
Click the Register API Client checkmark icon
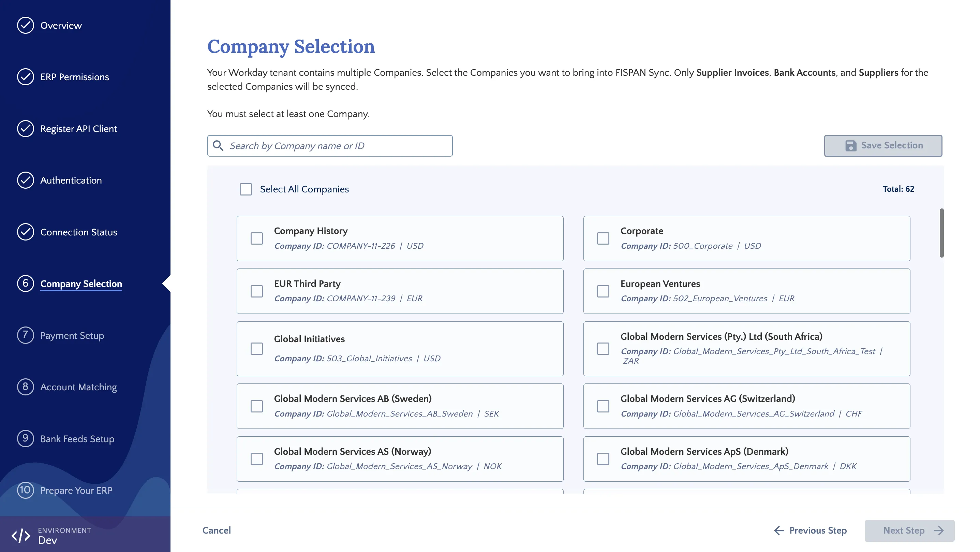point(26,129)
